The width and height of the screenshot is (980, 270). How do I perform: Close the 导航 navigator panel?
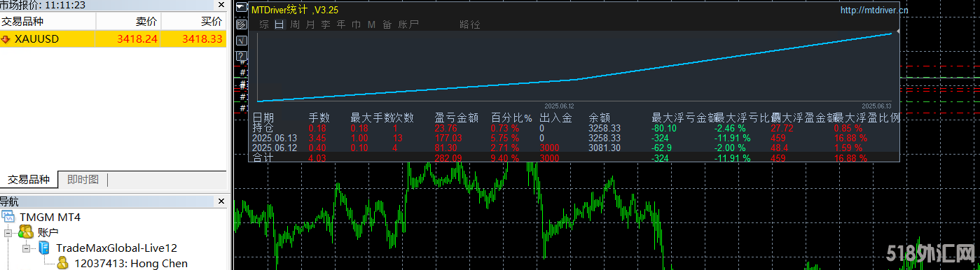pyautogui.click(x=221, y=201)
